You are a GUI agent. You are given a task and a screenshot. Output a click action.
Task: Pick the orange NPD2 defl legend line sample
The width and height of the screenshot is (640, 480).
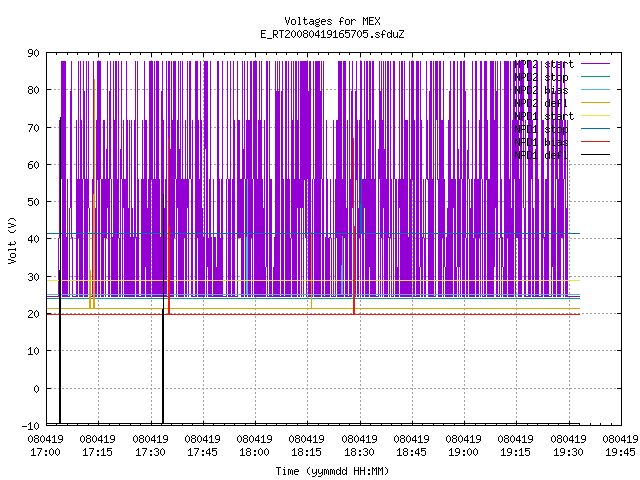(x=595, y=102)
